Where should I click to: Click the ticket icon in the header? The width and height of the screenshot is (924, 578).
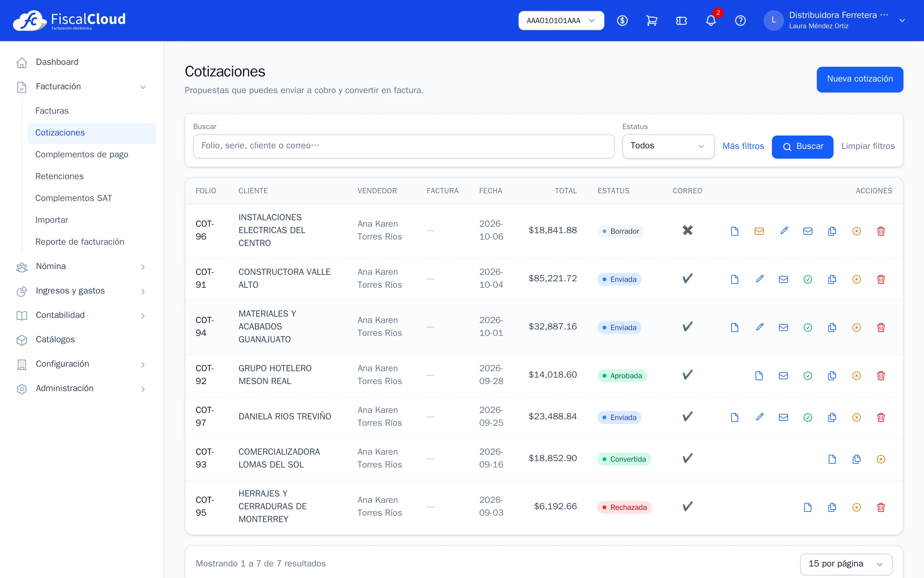point(681,21)
